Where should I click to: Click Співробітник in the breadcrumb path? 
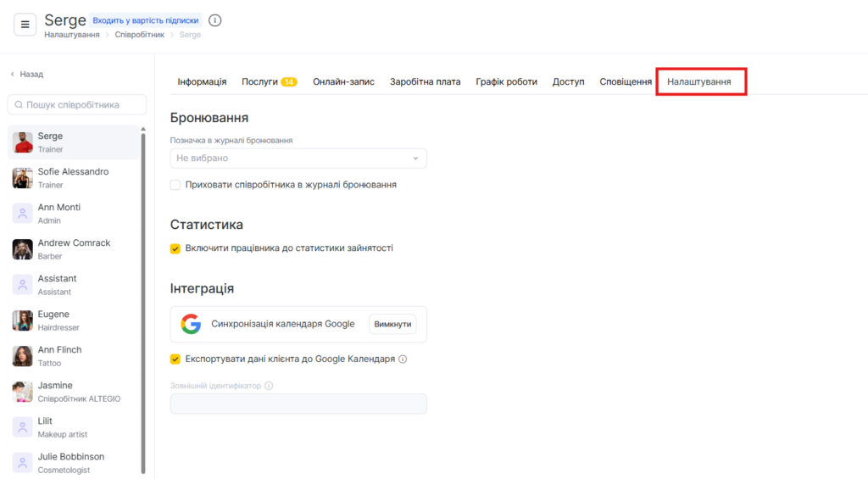coord(140,35)
